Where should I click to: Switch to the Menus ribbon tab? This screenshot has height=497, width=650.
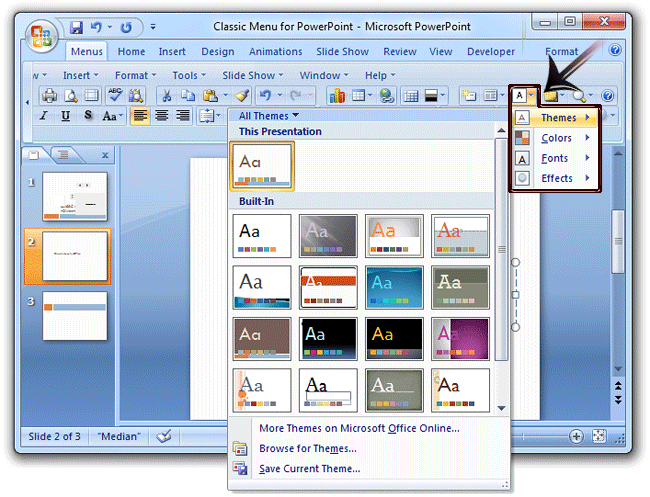[87, 52]
